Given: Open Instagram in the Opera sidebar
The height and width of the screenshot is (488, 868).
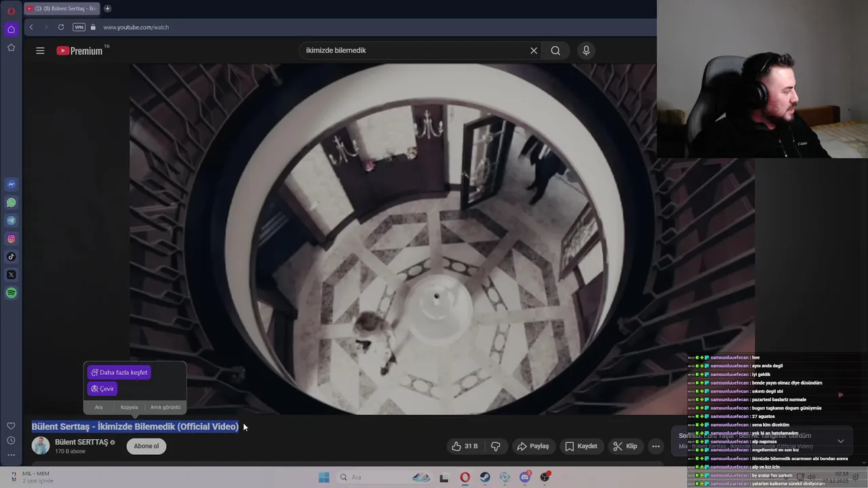Looking at the screenshot, I should 11,239.
